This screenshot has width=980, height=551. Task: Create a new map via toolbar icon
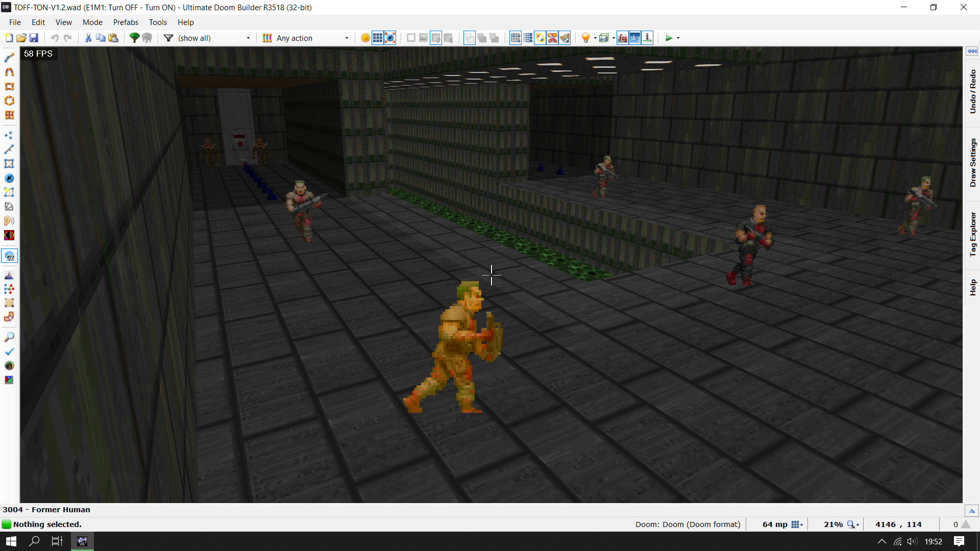[x=9, y=38]
